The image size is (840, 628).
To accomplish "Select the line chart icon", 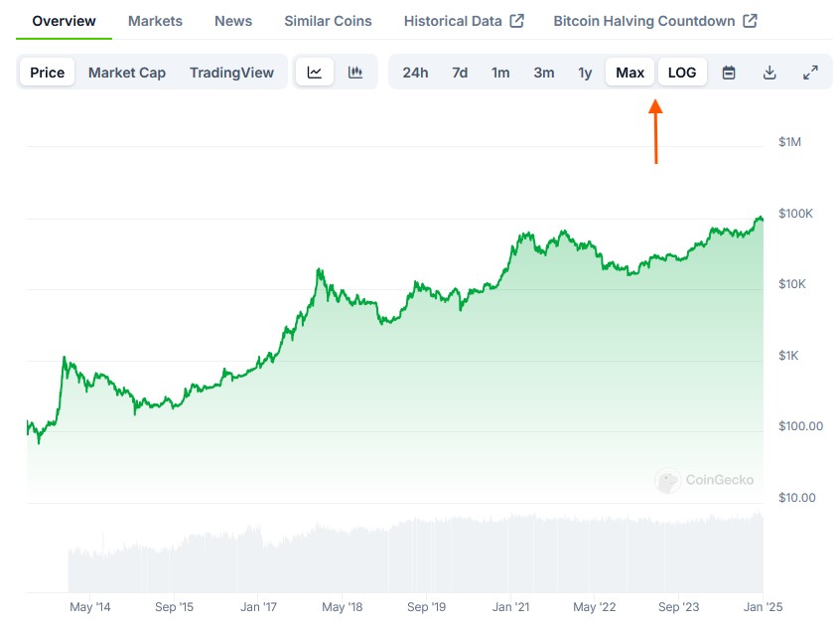I will (x=315, y=73).
